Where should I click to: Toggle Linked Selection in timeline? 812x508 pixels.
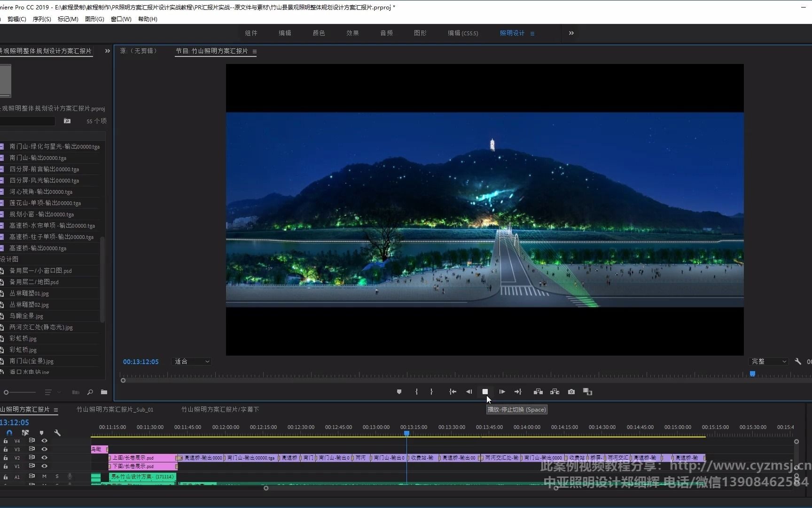[x=25, y=433]
